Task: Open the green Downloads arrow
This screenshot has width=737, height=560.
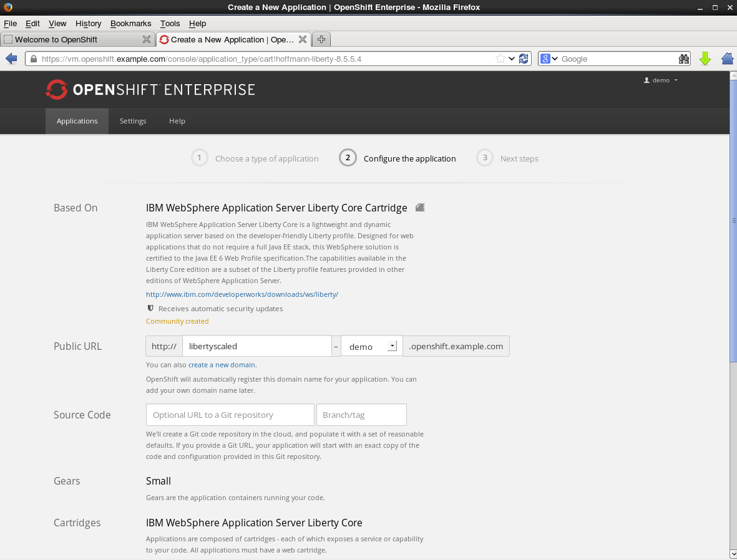Action: tap(705, 59)
